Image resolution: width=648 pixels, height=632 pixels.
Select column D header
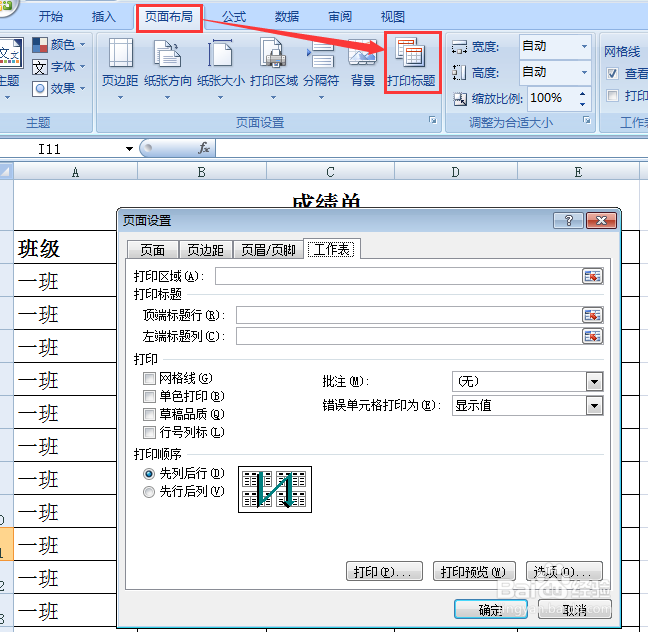pos(455,172)
